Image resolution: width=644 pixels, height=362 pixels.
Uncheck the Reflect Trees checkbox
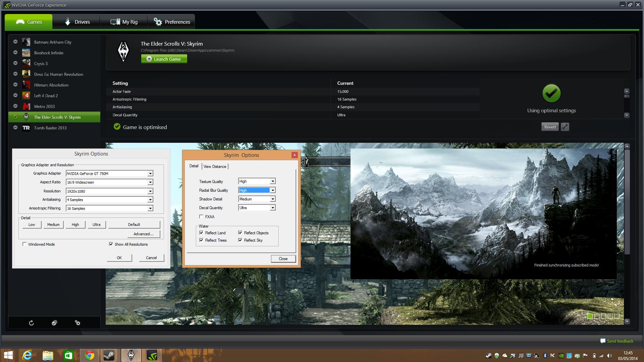201,240
